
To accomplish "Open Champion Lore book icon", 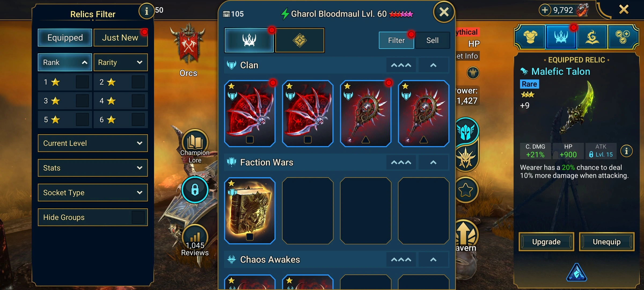I will point(195,142).
